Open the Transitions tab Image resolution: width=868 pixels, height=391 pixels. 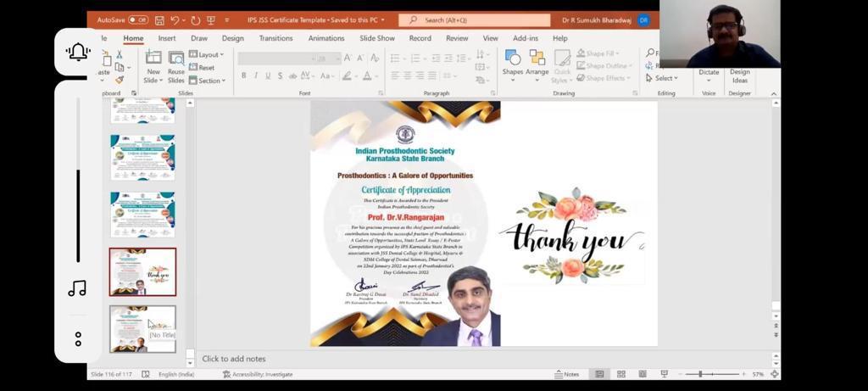tap(275, 38)
